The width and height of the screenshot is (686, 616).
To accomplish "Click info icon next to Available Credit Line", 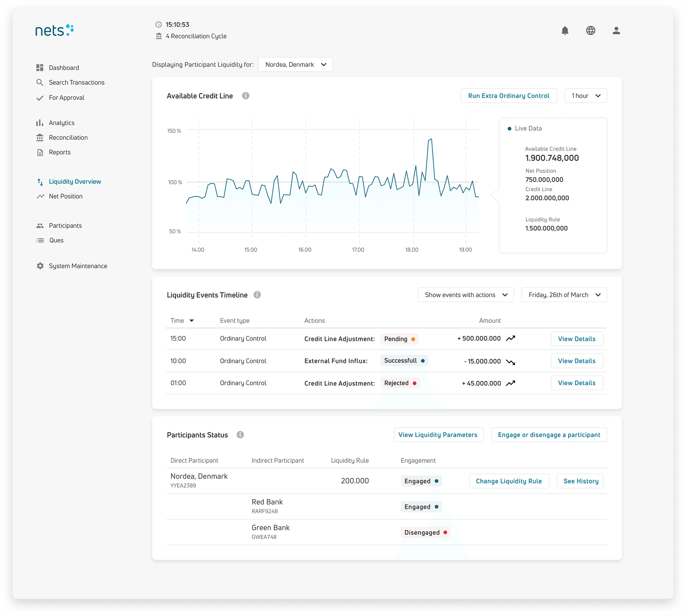I will coord(246,96).
